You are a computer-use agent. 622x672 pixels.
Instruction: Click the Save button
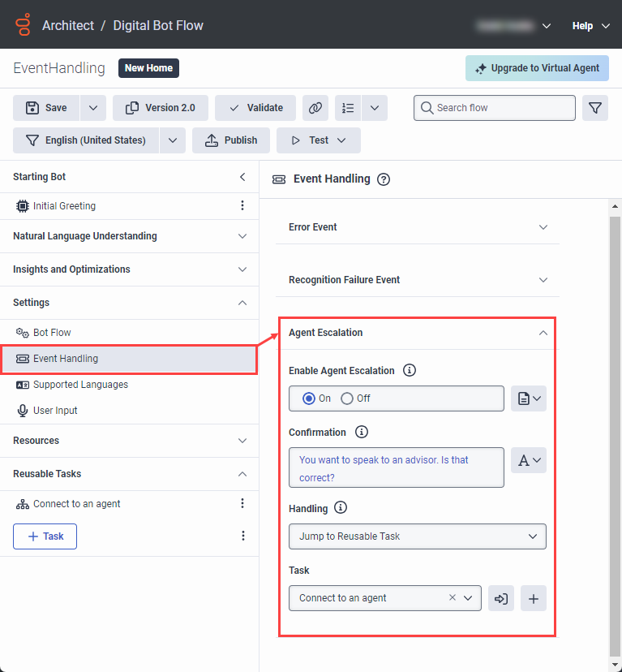pyautogui.click(x=46, y=108)
